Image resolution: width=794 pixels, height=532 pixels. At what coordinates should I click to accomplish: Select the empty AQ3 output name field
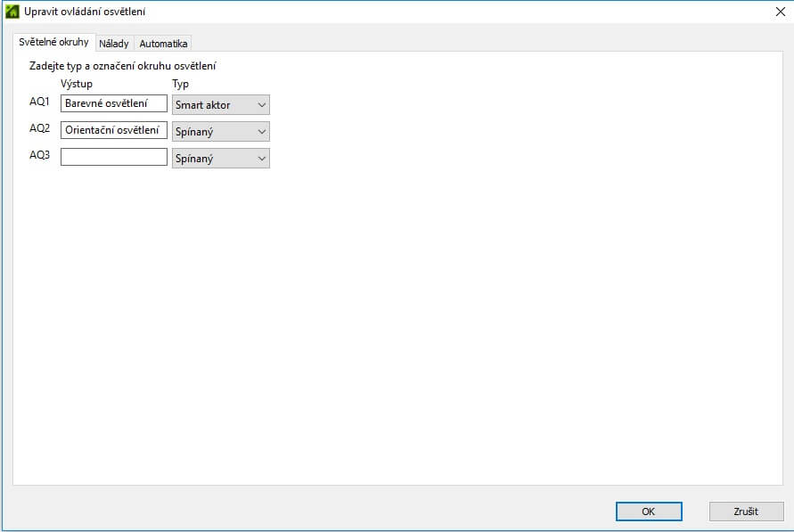[x=114, y=157]
